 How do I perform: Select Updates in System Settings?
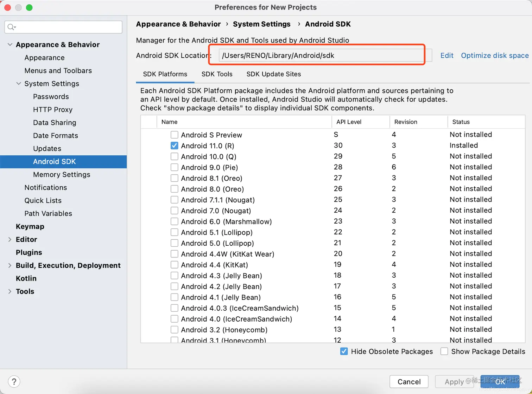point(47,149)
